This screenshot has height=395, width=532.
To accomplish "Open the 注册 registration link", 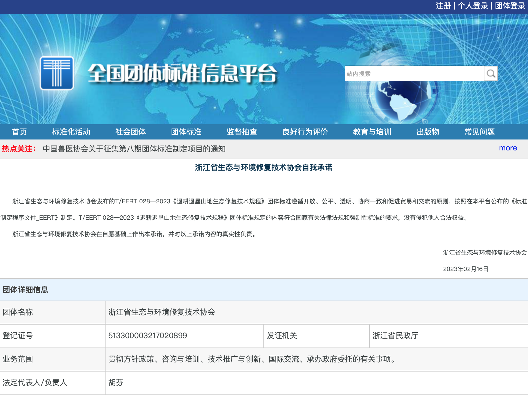I will pyautogui.click(x=443, y=6).
